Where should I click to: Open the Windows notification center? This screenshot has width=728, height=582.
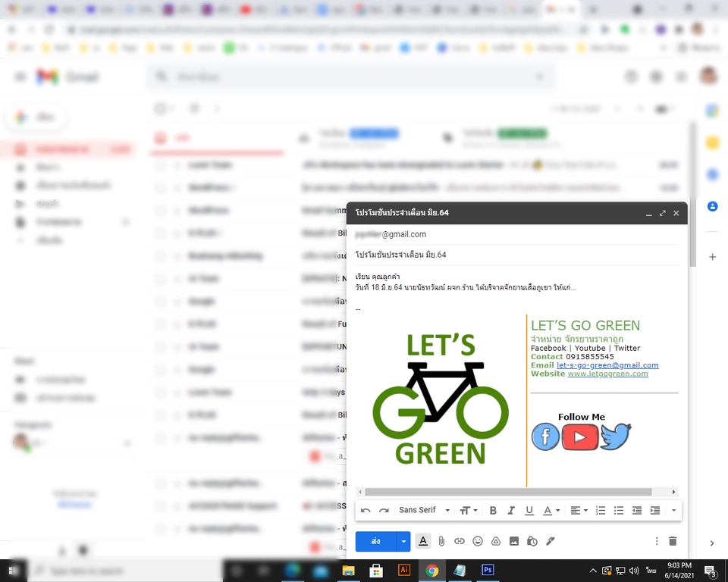pos(711,571)
